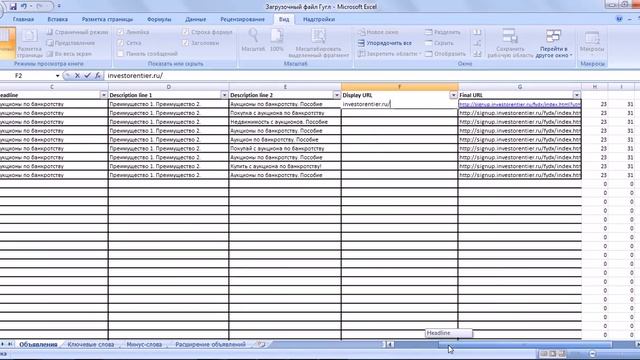Toggle the Линейка checkbox

(x=120, y=32)
